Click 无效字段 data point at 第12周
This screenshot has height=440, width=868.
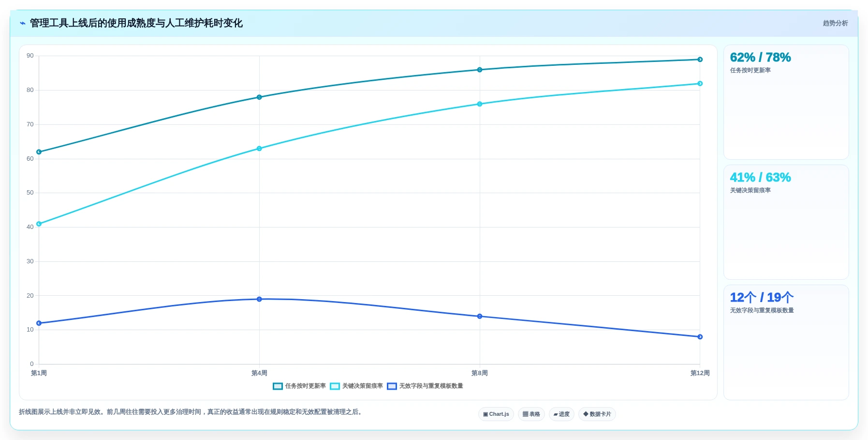(x=700, y=337)
